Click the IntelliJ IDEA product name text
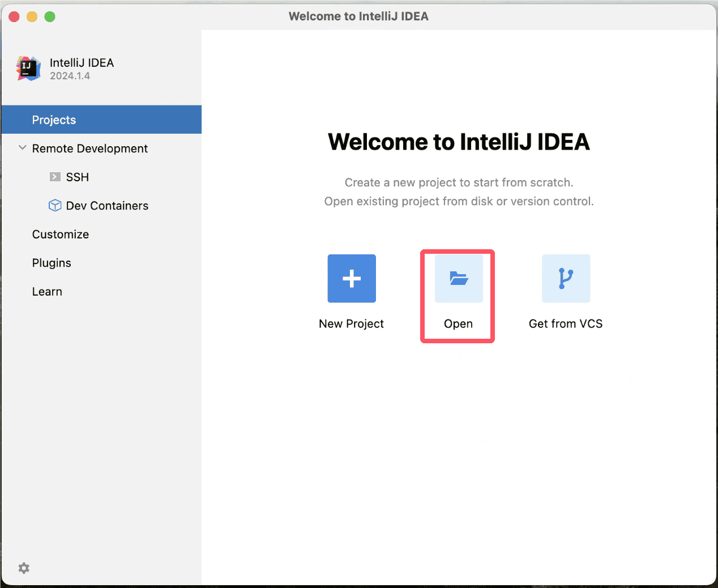Image resolution: width=718 pixels, height=588 pixels. tap(82, 63)
